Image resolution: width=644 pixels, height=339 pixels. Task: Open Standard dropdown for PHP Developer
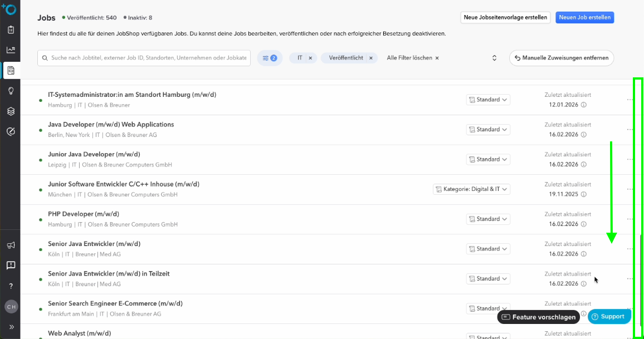pyautogui.click(x=488, y=219)
